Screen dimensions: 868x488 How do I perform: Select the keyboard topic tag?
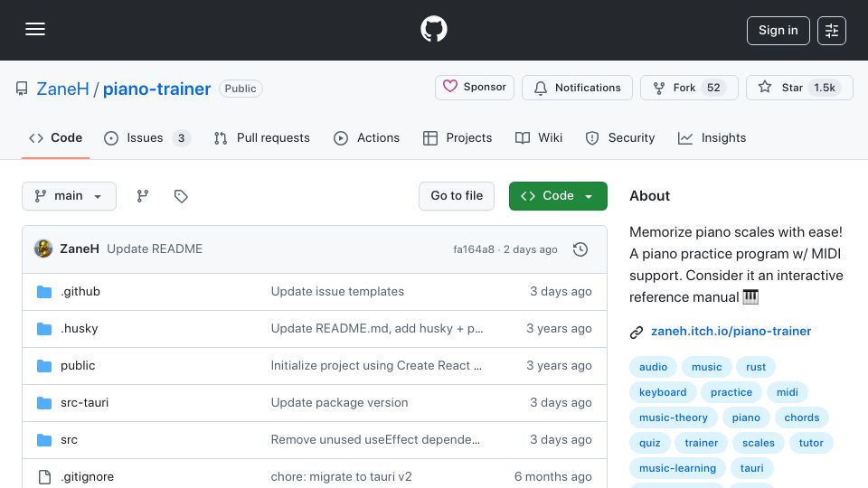click(x=663, y=392)
